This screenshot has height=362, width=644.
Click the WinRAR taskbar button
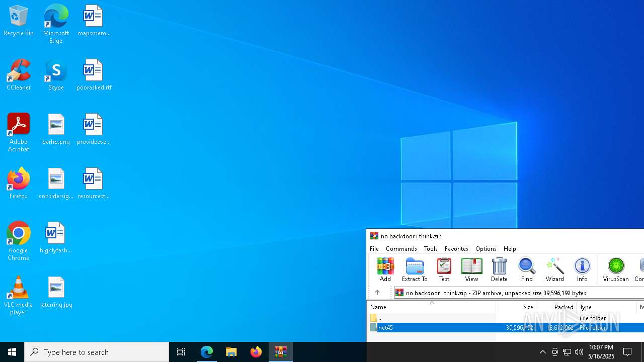281,352
